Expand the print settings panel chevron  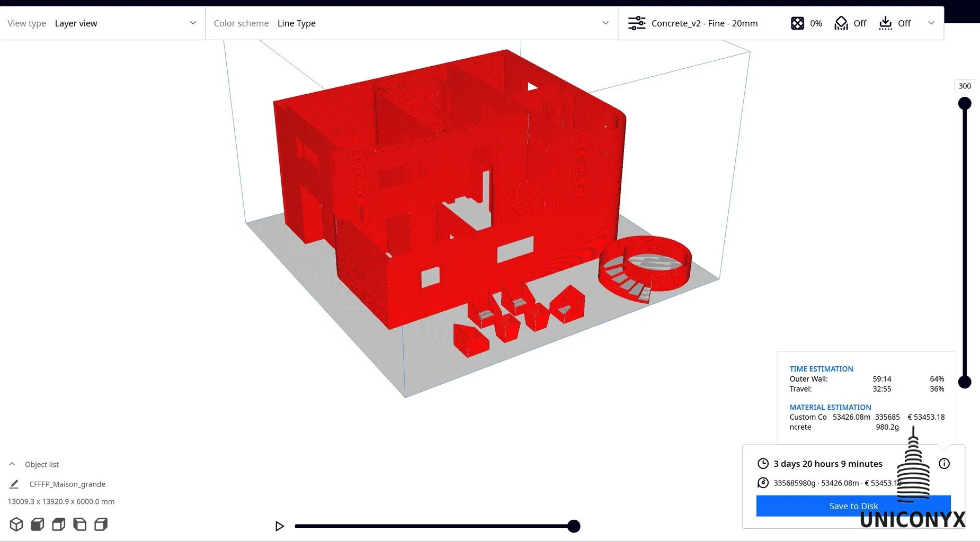tap(931, 23)
